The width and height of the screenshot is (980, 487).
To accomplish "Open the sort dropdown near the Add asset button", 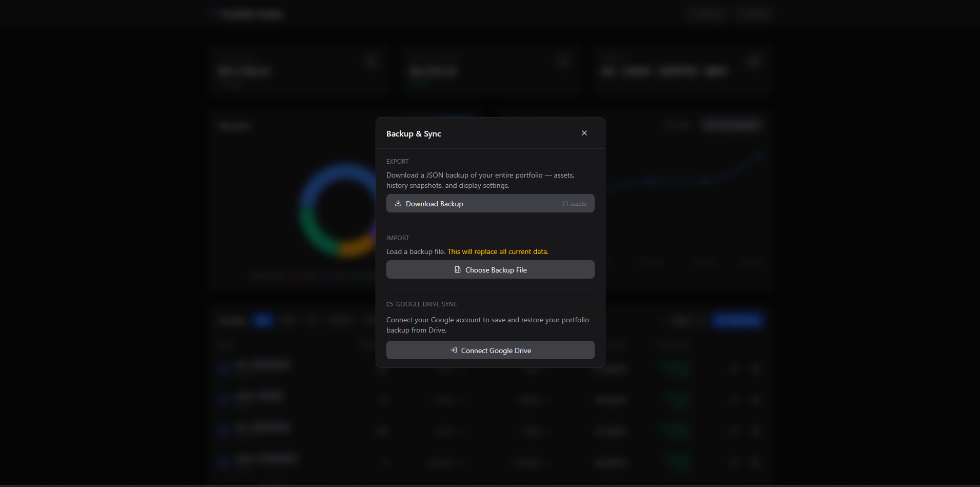I will tap(682, 320).
